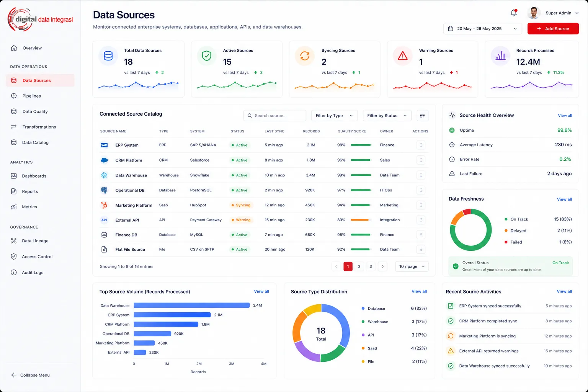
Task: Click the Data Warehouse 3.4M volume bar
Action: pos(192,305)
